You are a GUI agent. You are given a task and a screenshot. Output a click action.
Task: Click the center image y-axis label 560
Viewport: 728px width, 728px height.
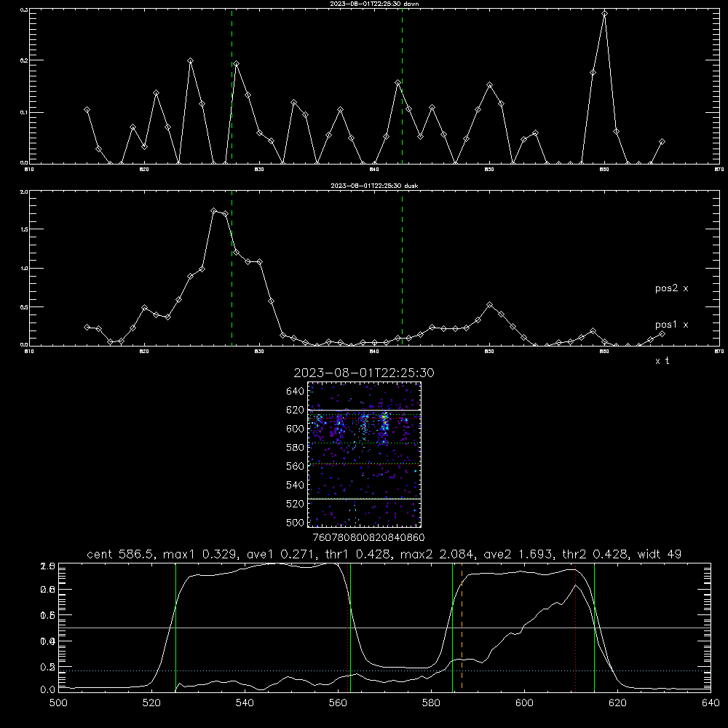[x=296, y=466]
